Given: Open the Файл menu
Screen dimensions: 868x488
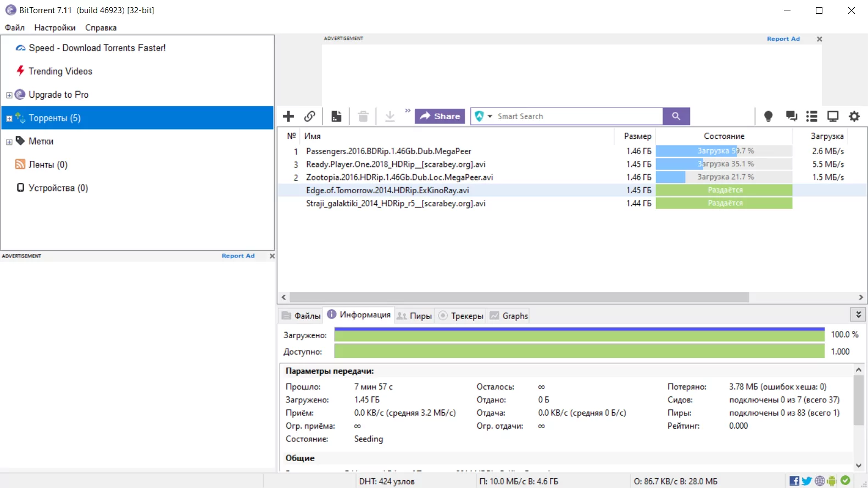Looking at the screenshot, I should [15, 27].
